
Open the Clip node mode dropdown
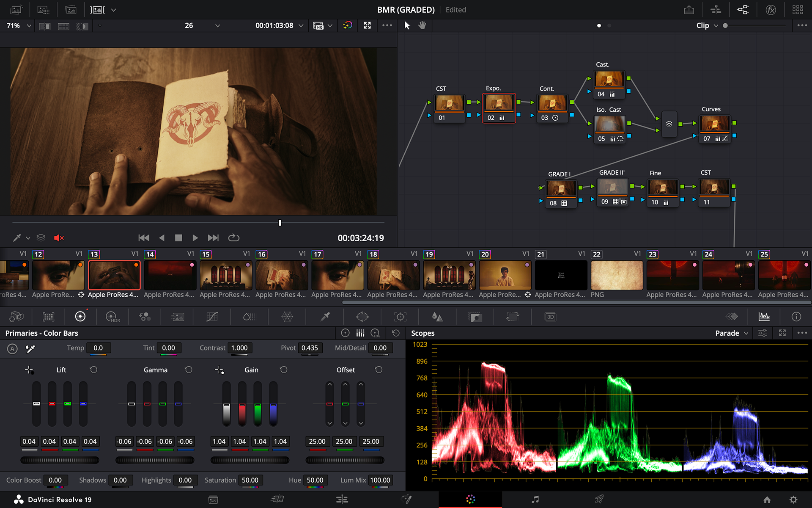coord(707,25)
